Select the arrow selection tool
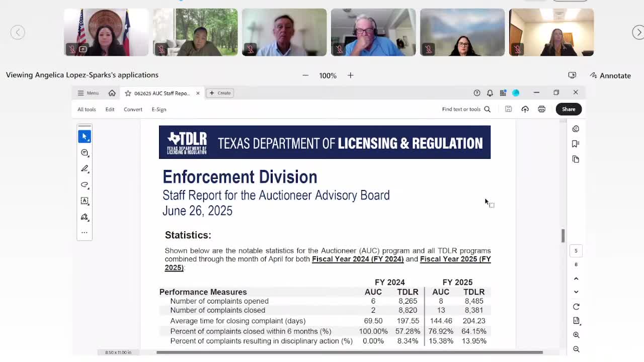Viewport: 644px width, 362px height. (85, 136)
